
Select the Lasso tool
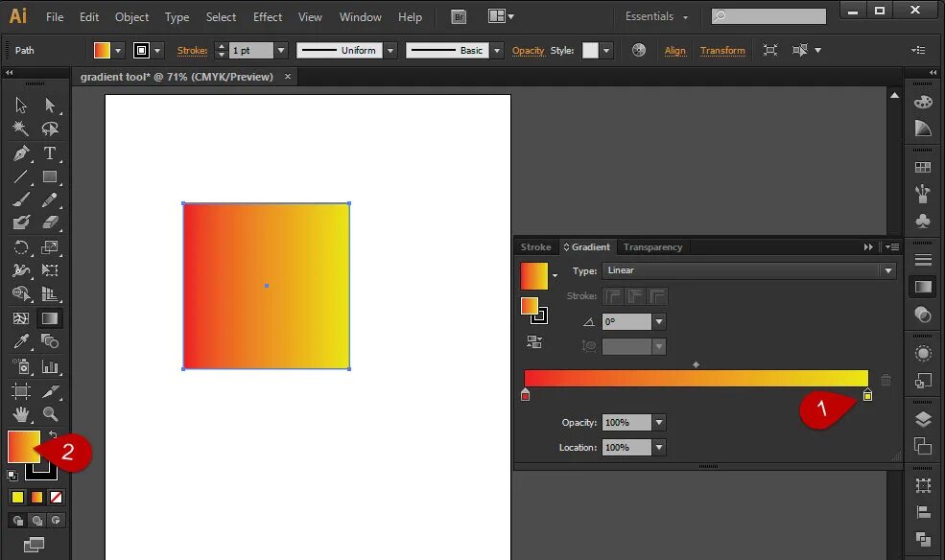tap(50, 128)
